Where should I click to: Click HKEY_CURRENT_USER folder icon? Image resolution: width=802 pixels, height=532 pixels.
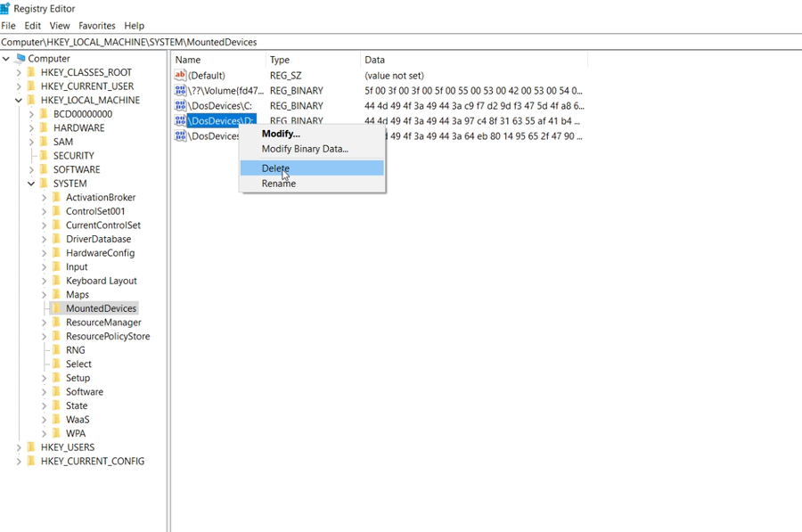coord(31,86)
